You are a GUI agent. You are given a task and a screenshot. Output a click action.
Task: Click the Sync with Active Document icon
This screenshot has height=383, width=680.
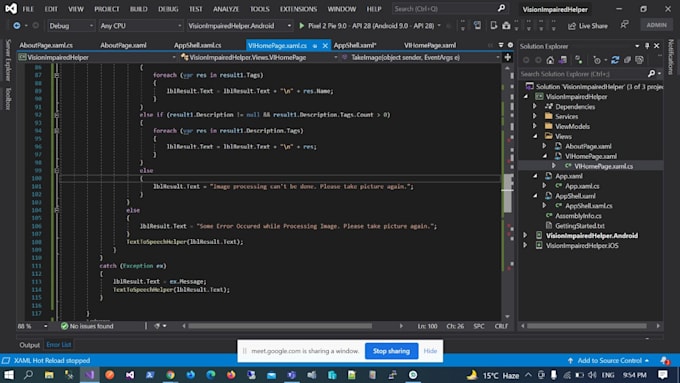[615, 60]
